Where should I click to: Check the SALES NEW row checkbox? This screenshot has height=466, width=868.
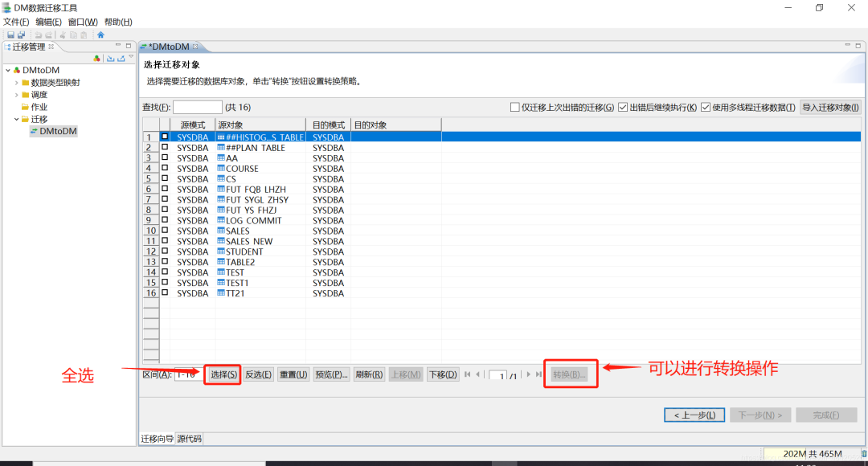click(x=165, y=241)
